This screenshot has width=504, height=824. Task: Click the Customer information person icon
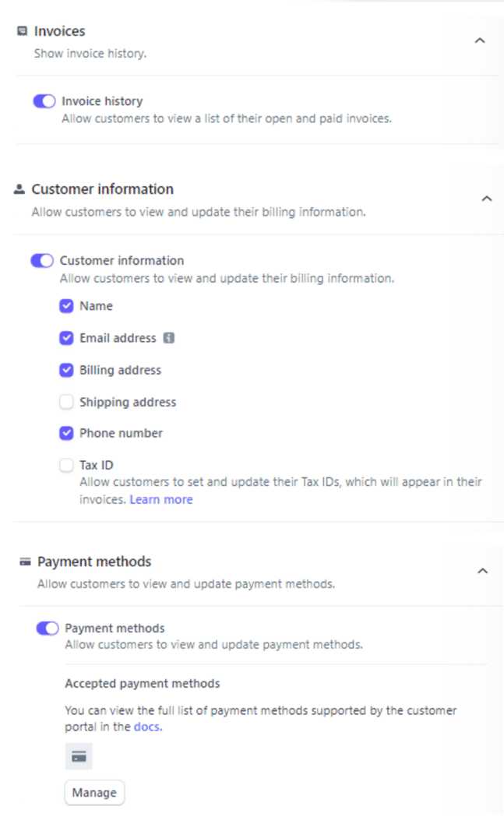pos(19,189)
